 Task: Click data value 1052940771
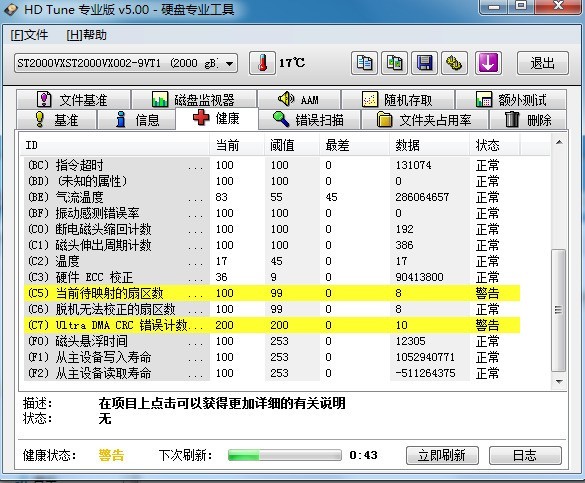coord(425,357)
